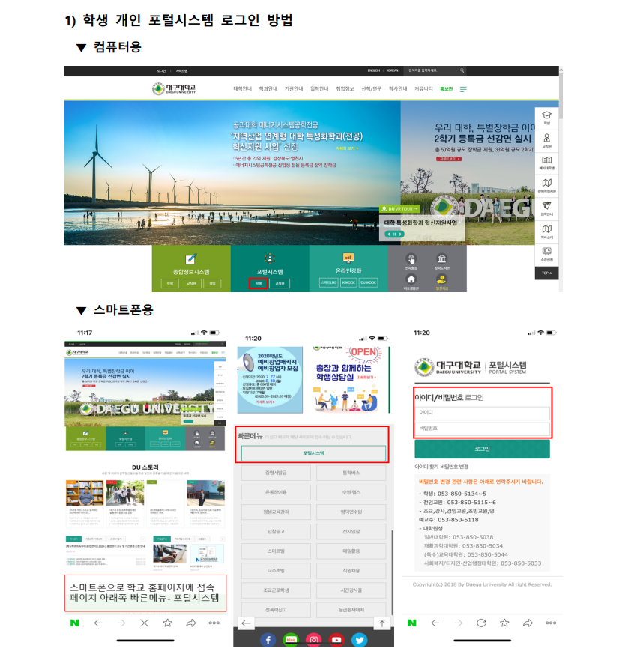Pause the desktop banner carousel
Screen dimensions: 628x672
tap(393, 234)
